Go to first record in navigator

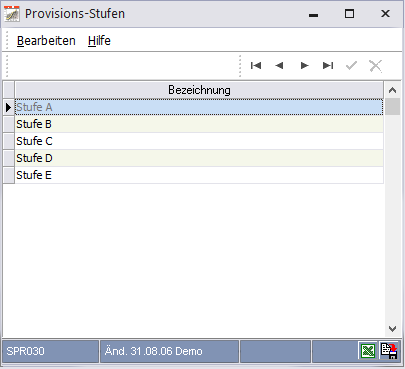point(256,65)
